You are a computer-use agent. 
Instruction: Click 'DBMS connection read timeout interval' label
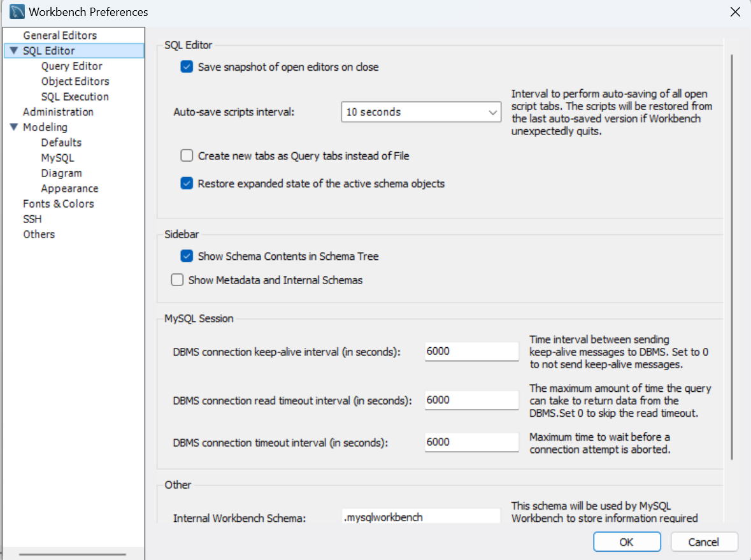292,401
